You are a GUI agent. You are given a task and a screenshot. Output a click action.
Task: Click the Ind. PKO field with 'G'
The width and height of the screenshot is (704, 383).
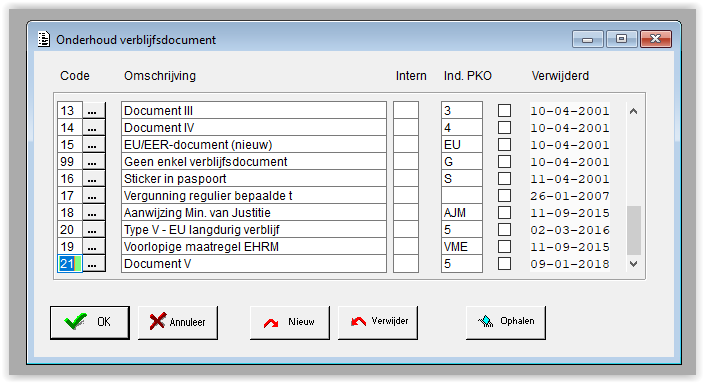click(462, 162)
